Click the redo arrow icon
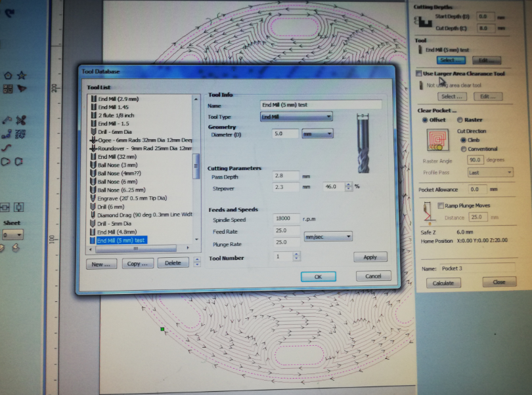 pyautogui.click(x=9, y=13)
